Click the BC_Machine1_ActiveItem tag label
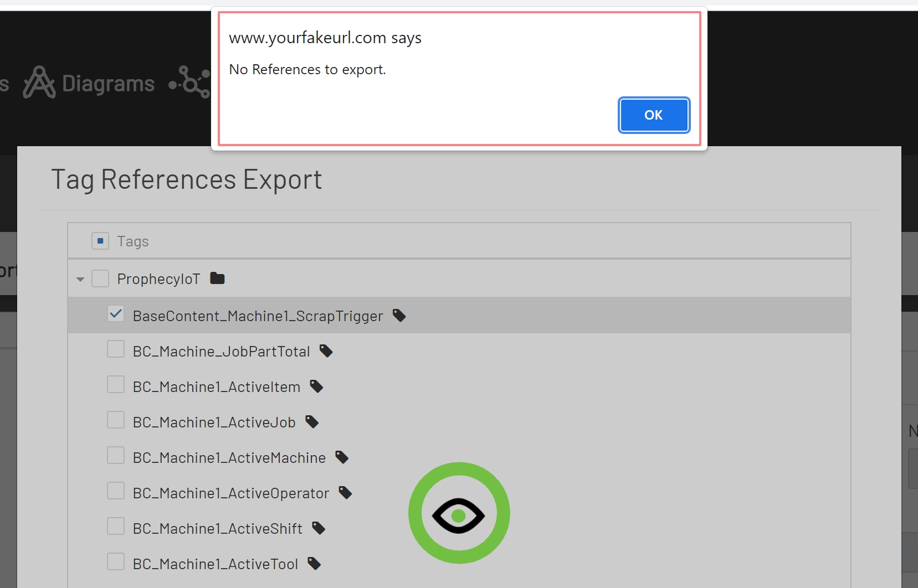 216,387
